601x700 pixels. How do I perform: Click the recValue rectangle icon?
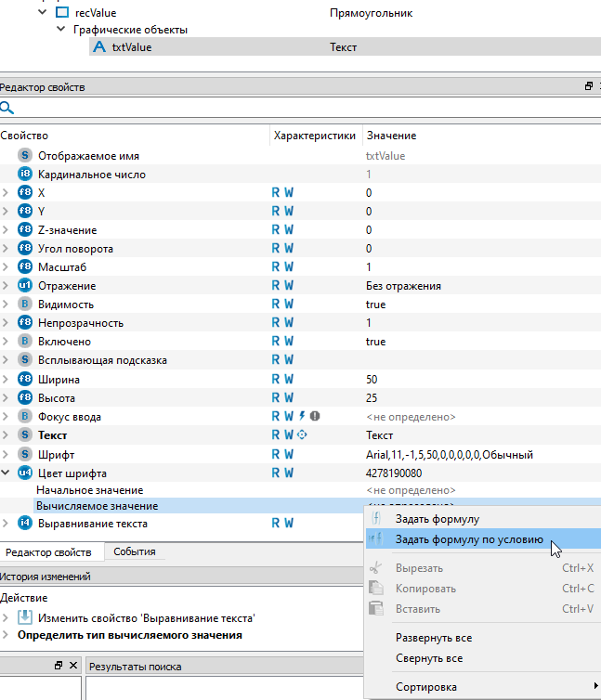pyautogui.click(x=62, y=14)
